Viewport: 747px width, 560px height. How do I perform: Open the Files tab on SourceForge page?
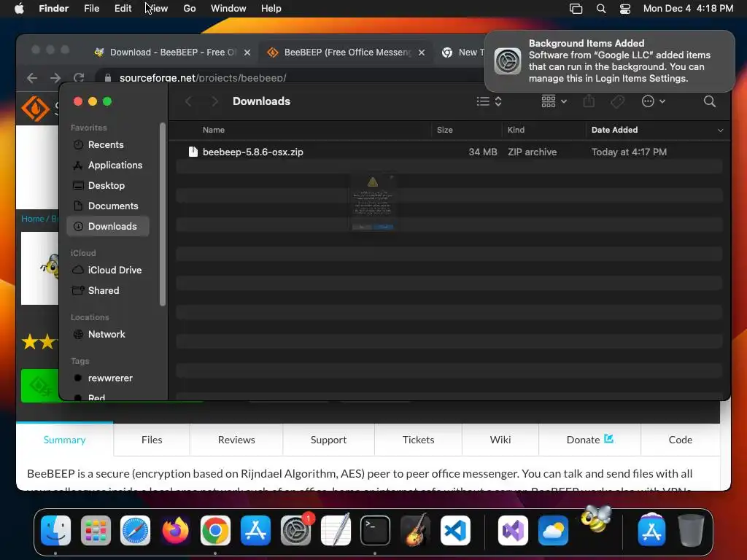point(152,440)
